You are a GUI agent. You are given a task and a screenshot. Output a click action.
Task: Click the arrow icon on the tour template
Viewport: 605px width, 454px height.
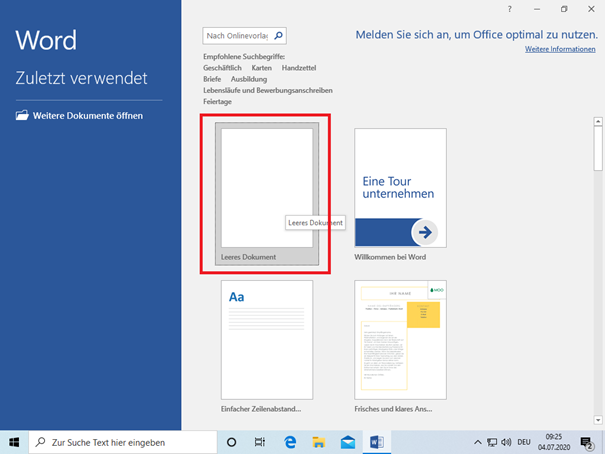425,232
